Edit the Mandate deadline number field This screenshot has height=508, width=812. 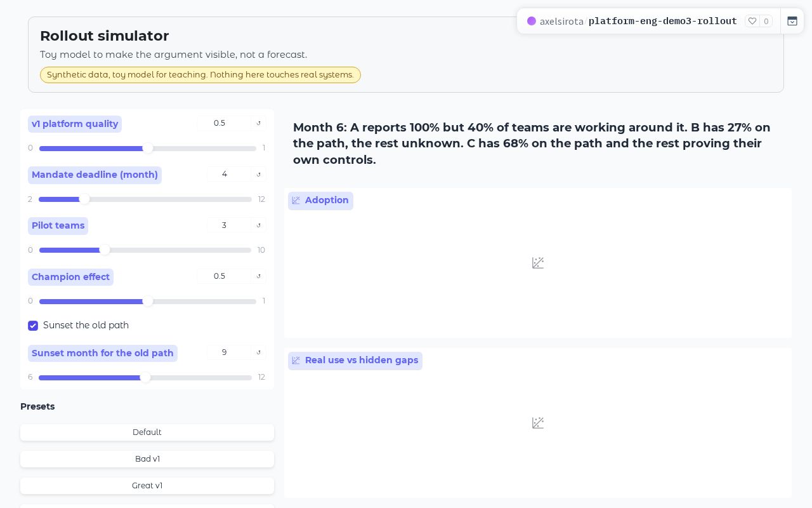(230, 174)
